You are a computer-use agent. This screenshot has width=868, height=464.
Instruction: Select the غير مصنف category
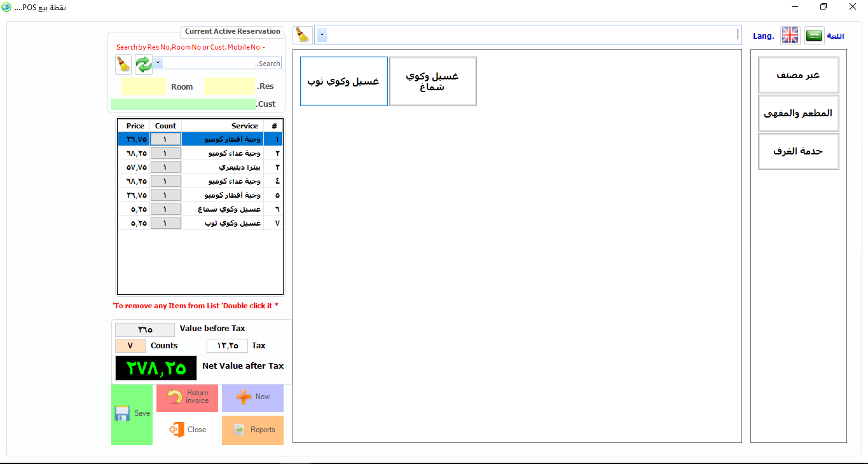tap(798, 75)
